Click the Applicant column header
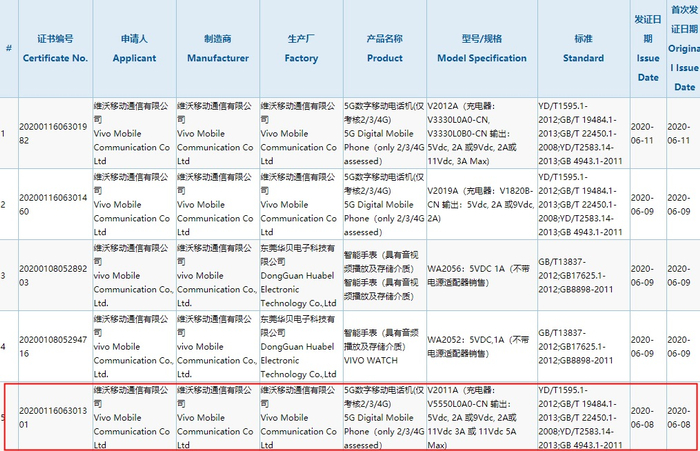Screen dimensions: 700x451 pos(134,48)
